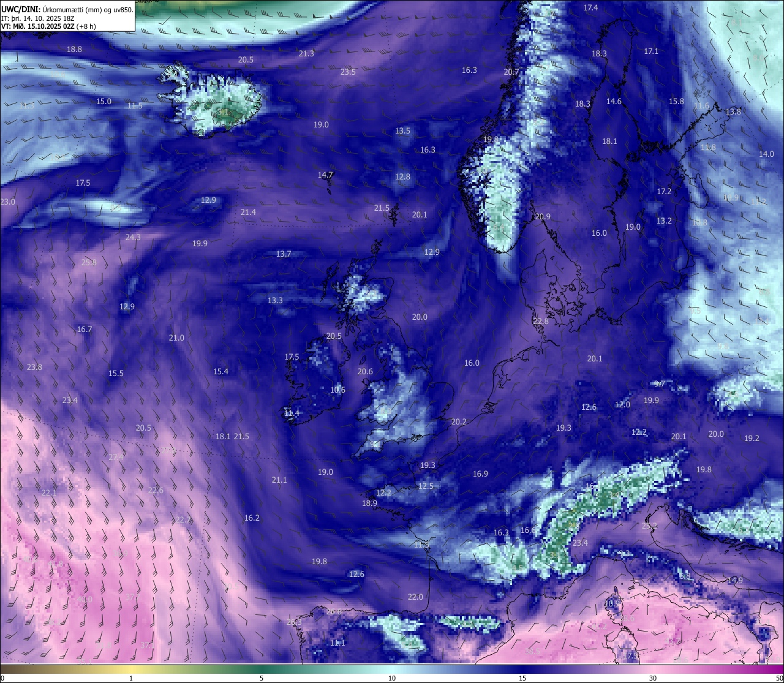Click the 14.9 value label
The width and height of the screenshot is (784, 683).
point(735,580)
